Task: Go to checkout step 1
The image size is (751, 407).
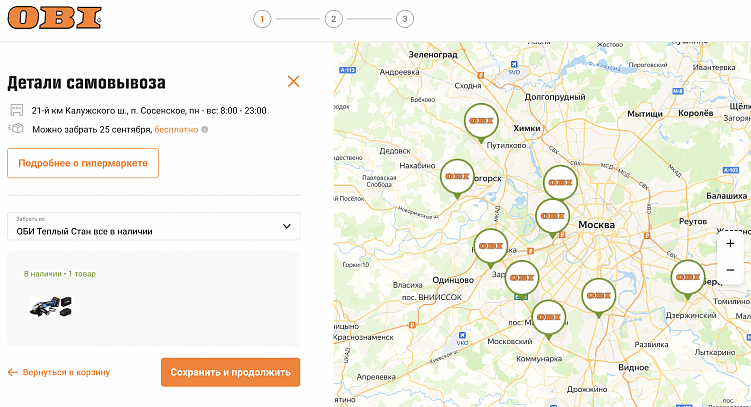Action: tap(262, 19)
